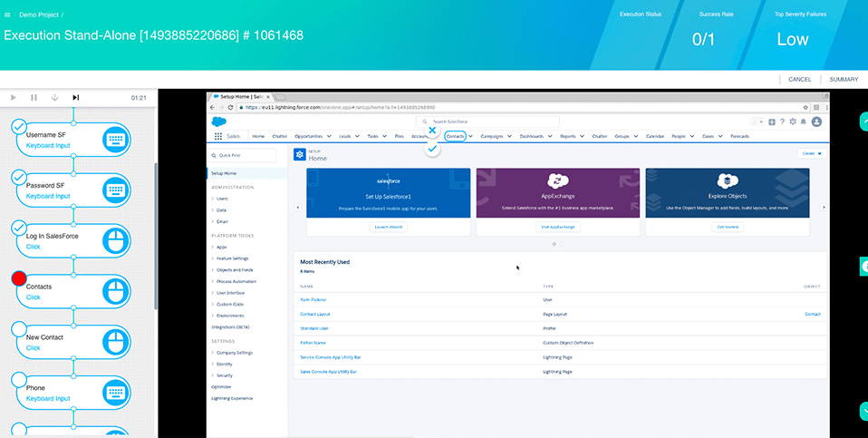Skip to next step in playback
The height and width of the screenshot is (438, 868).
coord(76,97)
